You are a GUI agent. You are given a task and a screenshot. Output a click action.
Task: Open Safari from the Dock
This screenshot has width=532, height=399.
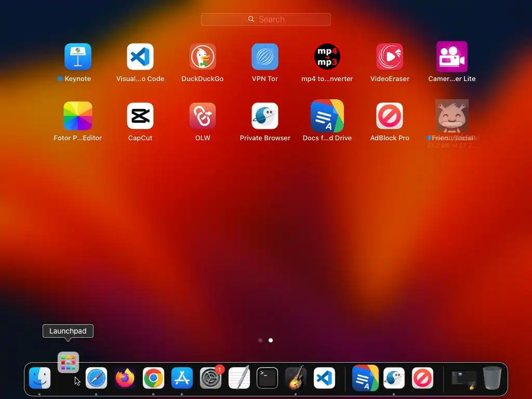click(x=96, y=378)
